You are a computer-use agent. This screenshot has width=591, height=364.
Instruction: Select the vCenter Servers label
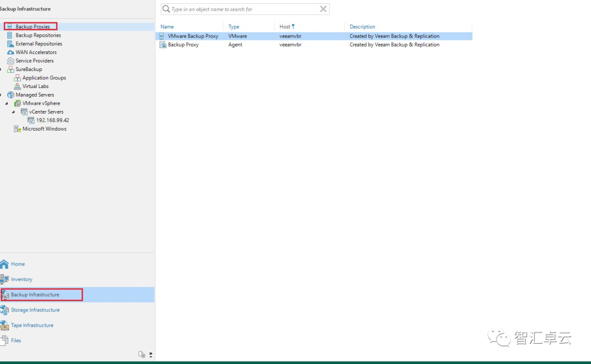46,112
